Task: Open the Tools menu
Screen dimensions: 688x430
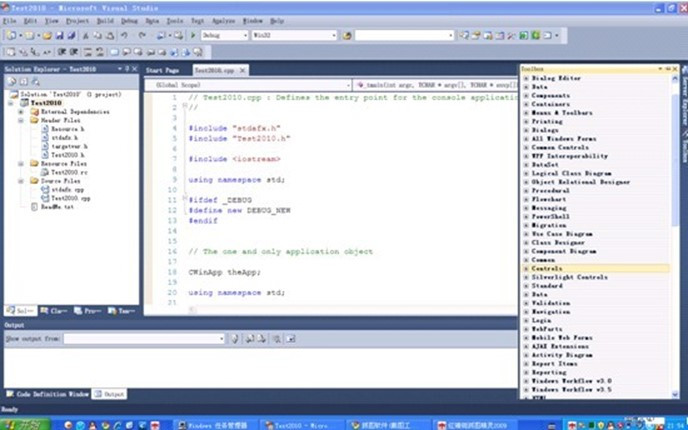Action: (x=175, y=21)
